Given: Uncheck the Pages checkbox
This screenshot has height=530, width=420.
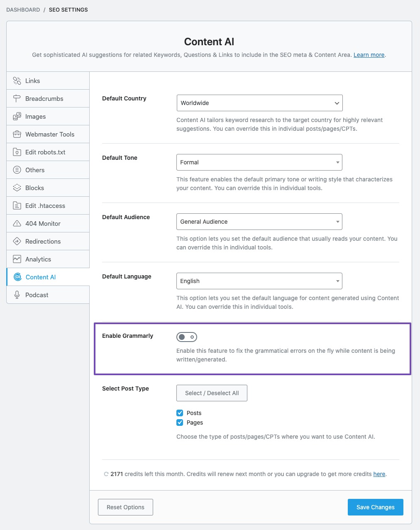Looking at the screenshot, I should [180, 422].
